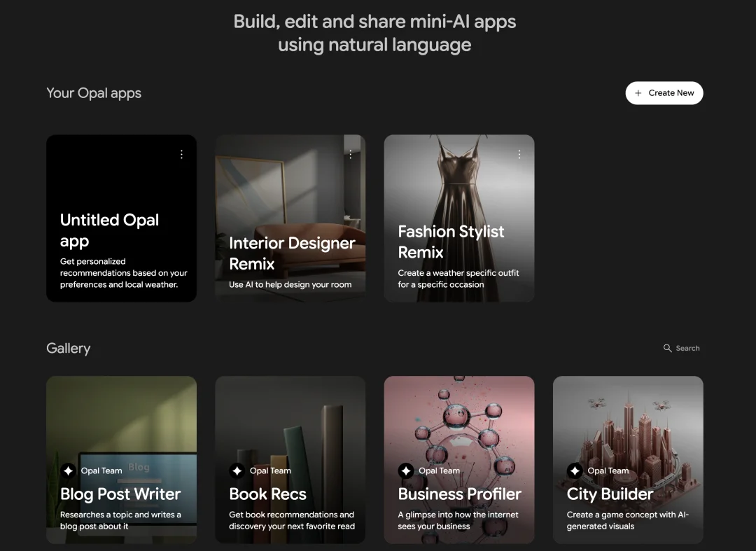Click the Gallery section heading
Image resolution: width=756 pixels, height=551 pixels.
point(69,348)
